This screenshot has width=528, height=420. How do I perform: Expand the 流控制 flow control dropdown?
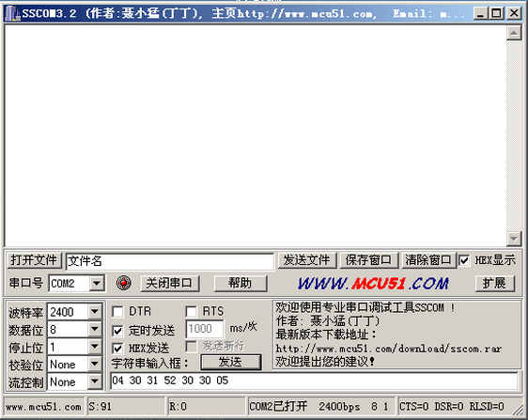pyautogui.click(x=95, y=381)
